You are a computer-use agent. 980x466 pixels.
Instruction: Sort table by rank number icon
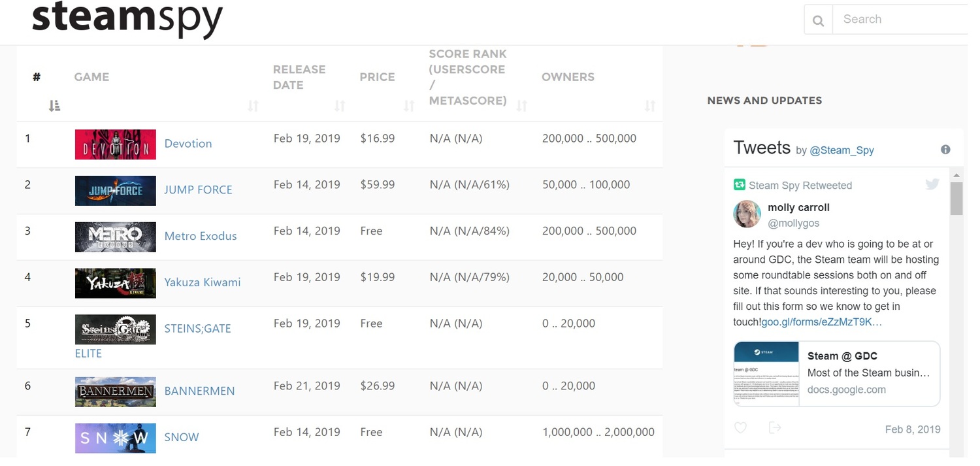point(55,106)
